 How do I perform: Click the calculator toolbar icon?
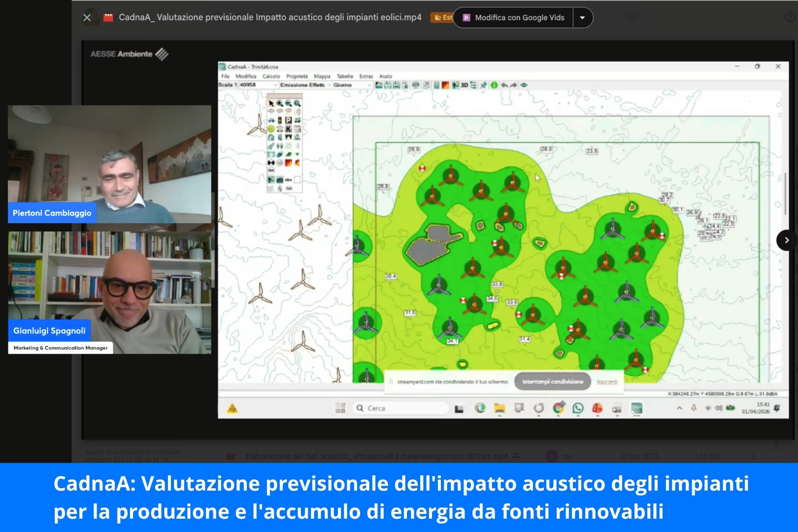436,85
